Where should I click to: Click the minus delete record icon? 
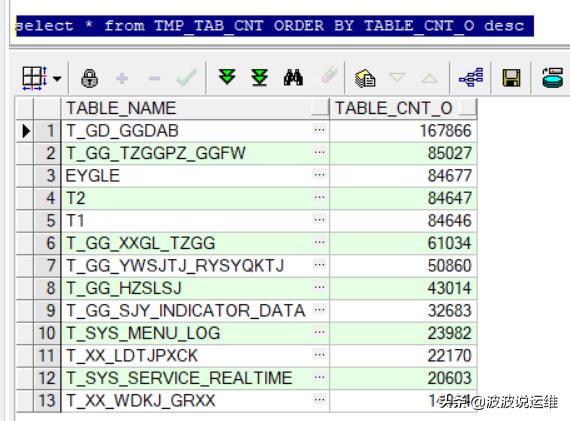tap(154, 78)
